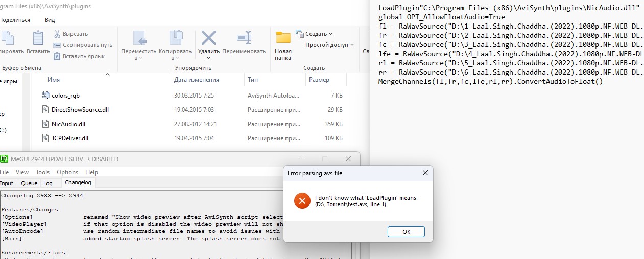Click the colors_rgb file icon
Screen dimensions: 644x259
(x=46, y=95)
